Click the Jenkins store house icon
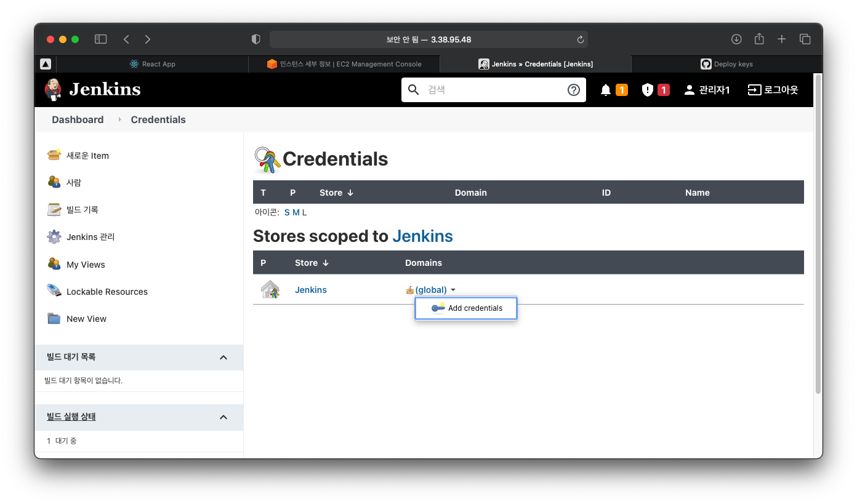 (x=270, y=289)
